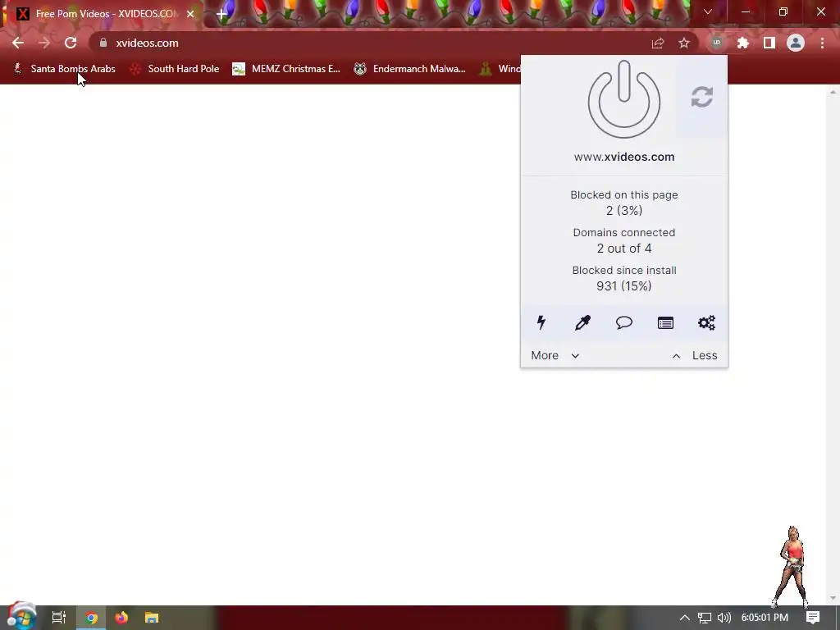Screen dimensions: 840x630
Task: Close the XVIDEOS.COM tab
Action: [190, 14]
